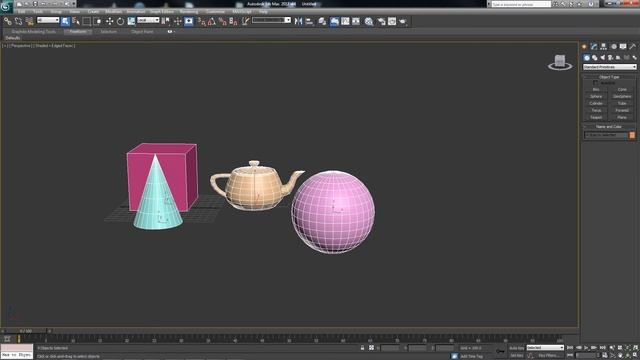Image resolution: width=640 pixels, height=360 pixels.
Task: Open the Shaded + Edged Faces menu
Action: point(54,46)
